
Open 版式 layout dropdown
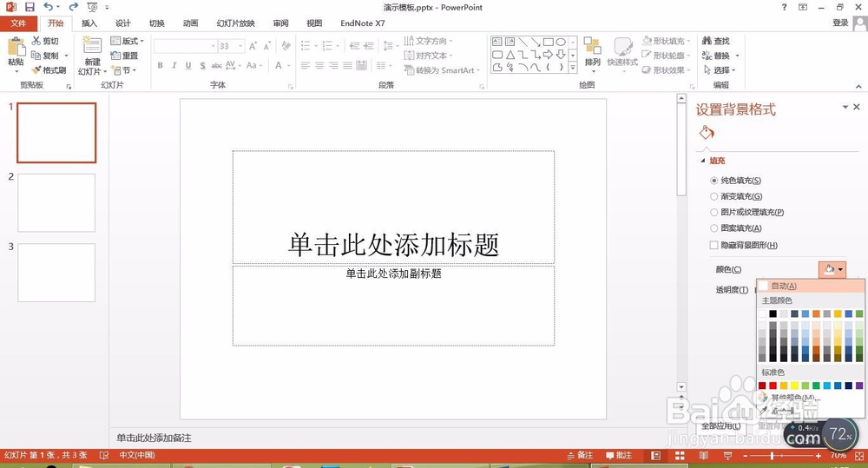(x=128, y=41)
